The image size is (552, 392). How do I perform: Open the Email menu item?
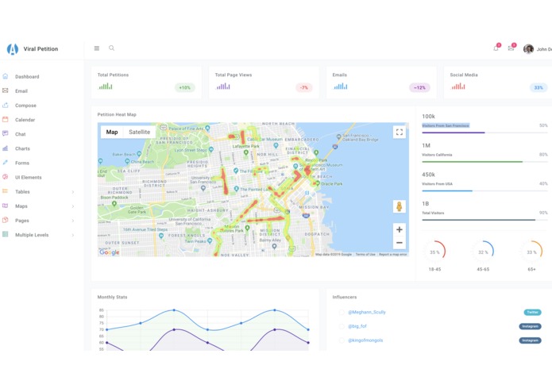pos(21,91)
